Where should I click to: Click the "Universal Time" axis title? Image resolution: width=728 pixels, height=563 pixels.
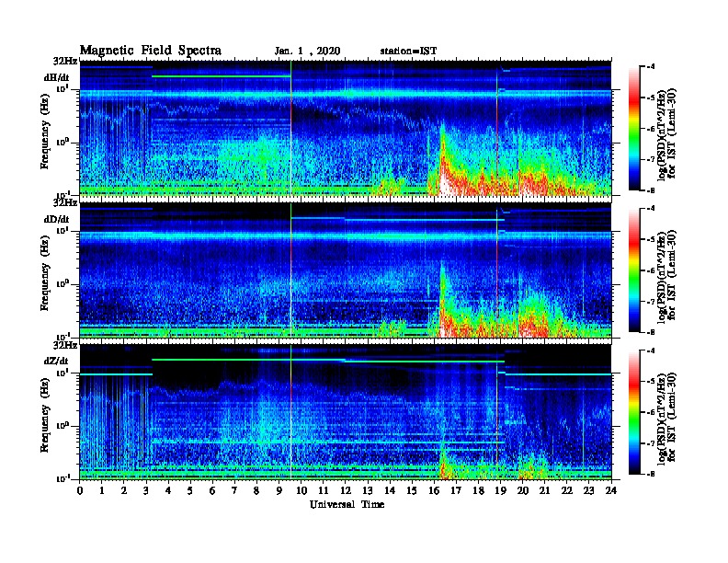(347, 504)
